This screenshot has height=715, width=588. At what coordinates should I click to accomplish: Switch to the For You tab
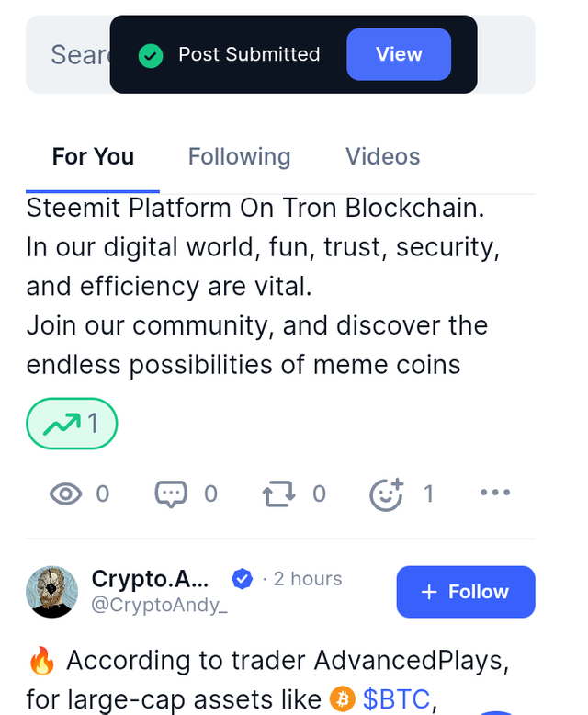[93, 156]
